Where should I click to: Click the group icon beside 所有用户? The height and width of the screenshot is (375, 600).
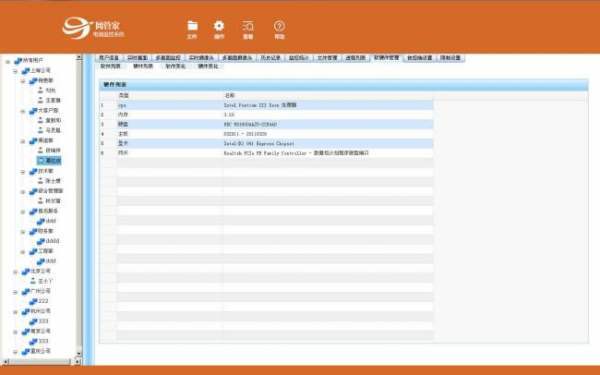click(18, 60)
